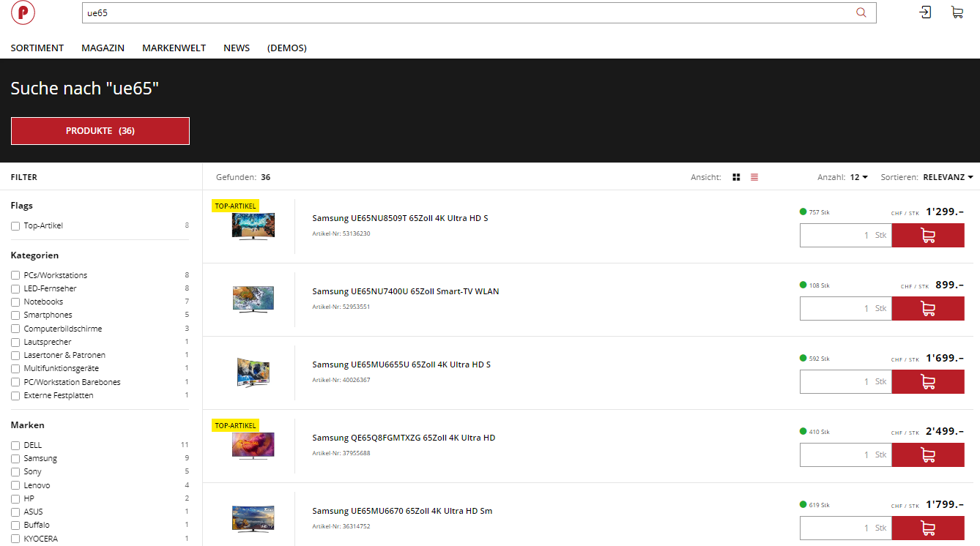The width and height of the screenshot is (980, 546).
Task: Enable the Top-Artikel filter checkbox
Action: 15,226
